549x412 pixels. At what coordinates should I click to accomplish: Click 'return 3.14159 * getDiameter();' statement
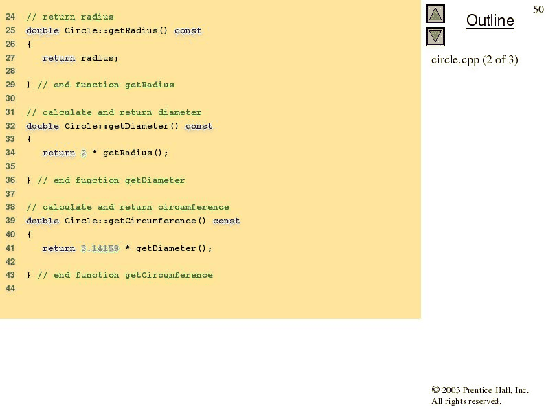click(x=127, y=248)
